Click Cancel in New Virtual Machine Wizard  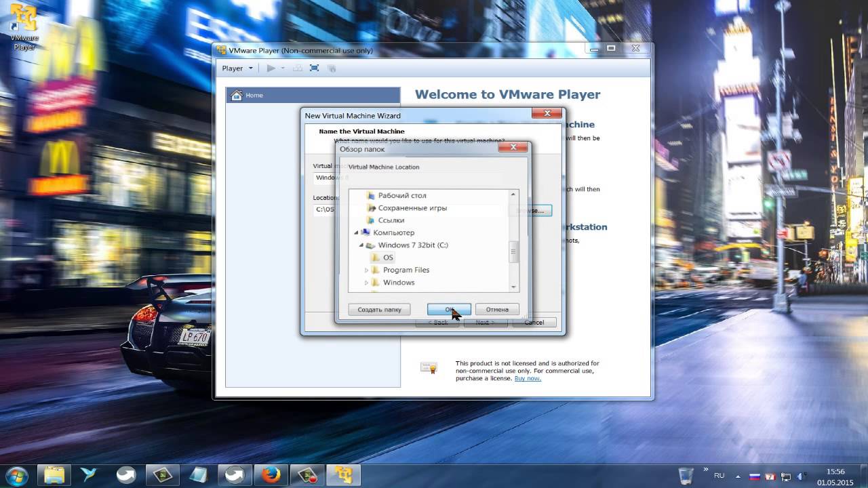[x=534, y=322]
